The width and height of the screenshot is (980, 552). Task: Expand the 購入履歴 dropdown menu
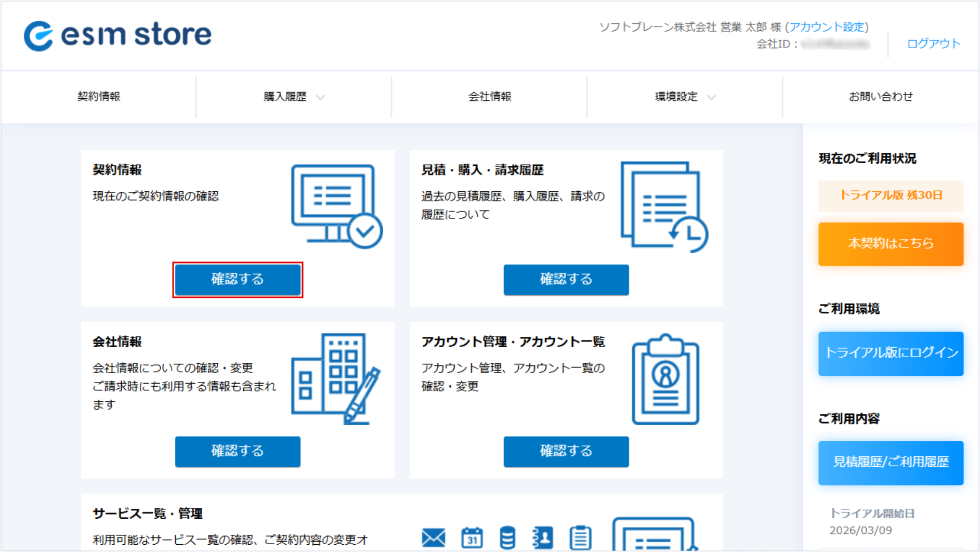tap(294, 97)
